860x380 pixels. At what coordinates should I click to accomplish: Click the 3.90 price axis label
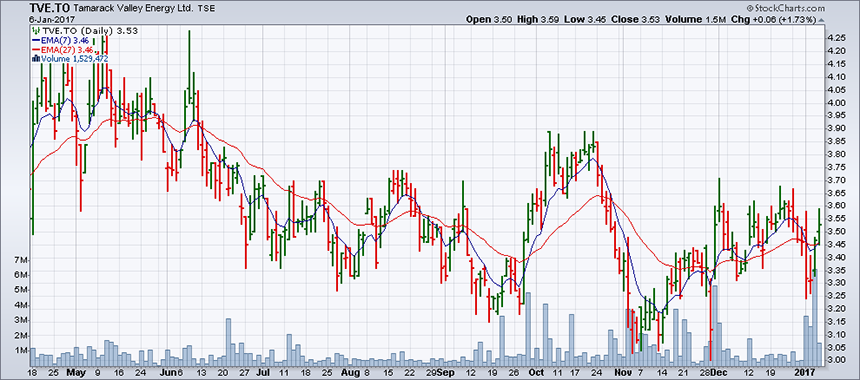pyautogui.click(x=836, y=128)
